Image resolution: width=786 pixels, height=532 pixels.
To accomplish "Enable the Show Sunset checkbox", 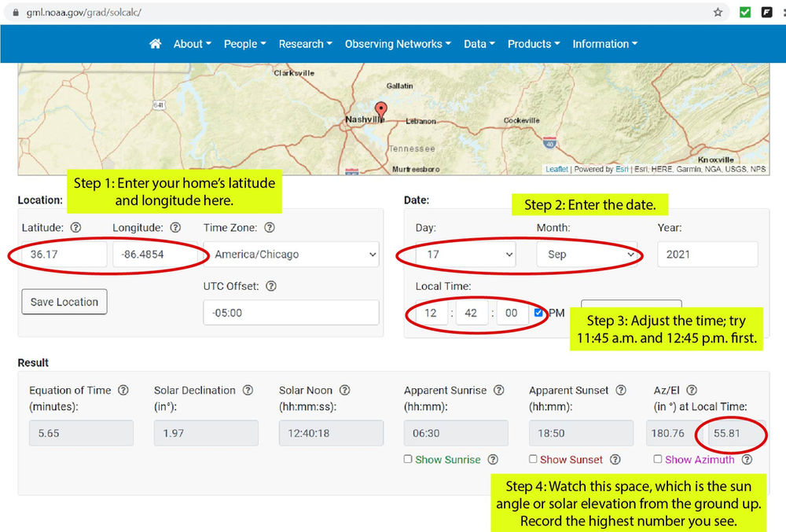I will (x=533, y=459).
